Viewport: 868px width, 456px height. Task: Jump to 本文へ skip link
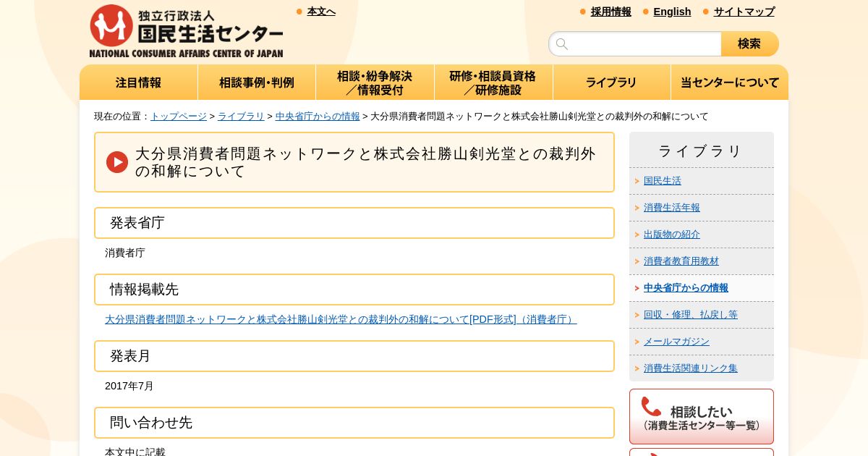pos(321,12)
